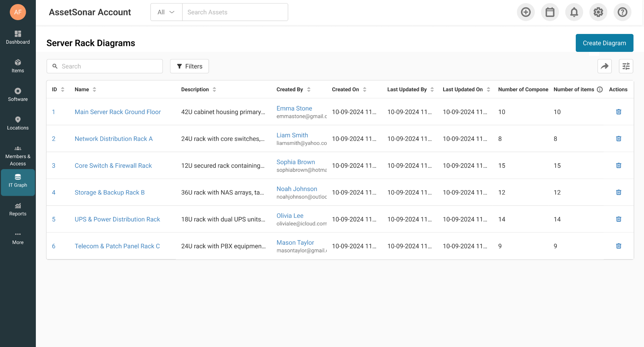The height and width of the screenshot is (347, 644).
Task: Show info for Number of items column
Action: (x=600, y=90)
